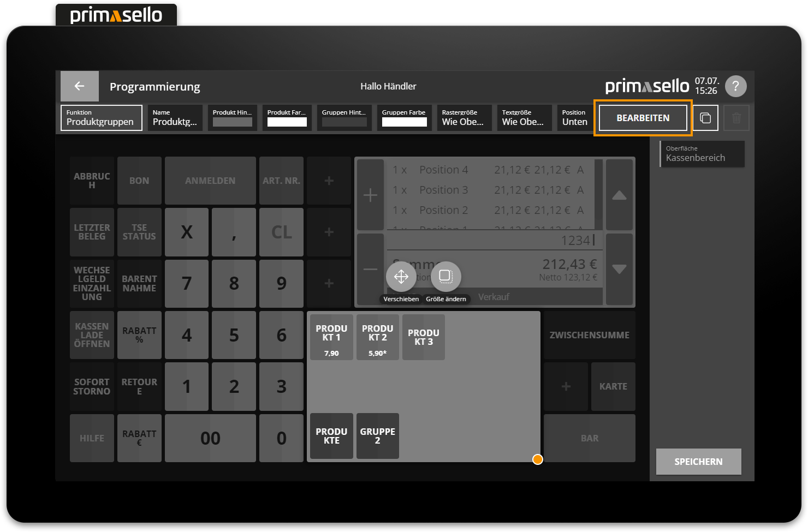Click the receipt list down arrow
Screen dimensions: 808x532
[619, 269]
